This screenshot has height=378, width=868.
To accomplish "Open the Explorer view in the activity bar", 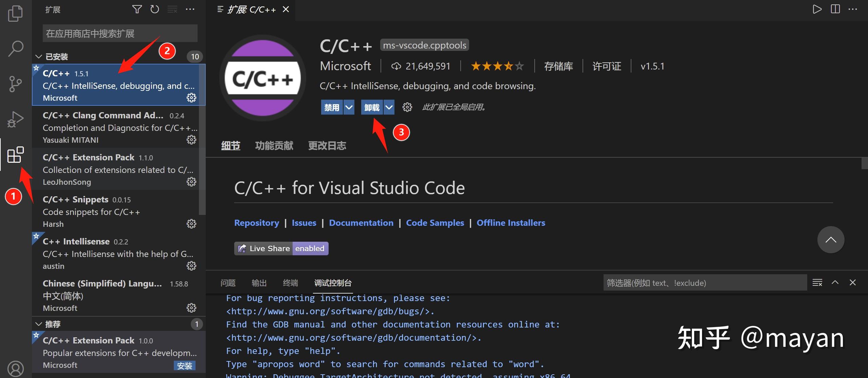I will pyautogui.click(x=15, y=14).
